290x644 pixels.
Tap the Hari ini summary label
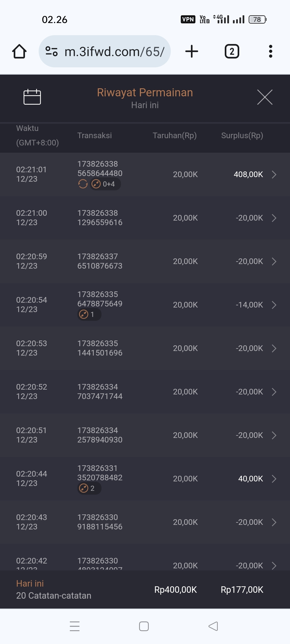30,584
